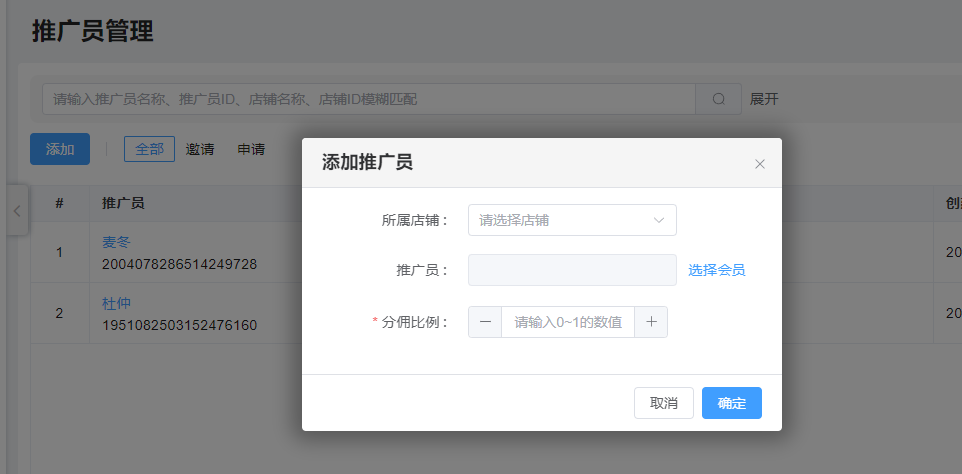This screenshot has width=962, height=474.
Task: Click ID 2004078286514249728
Action: click(x=179, y=264)
